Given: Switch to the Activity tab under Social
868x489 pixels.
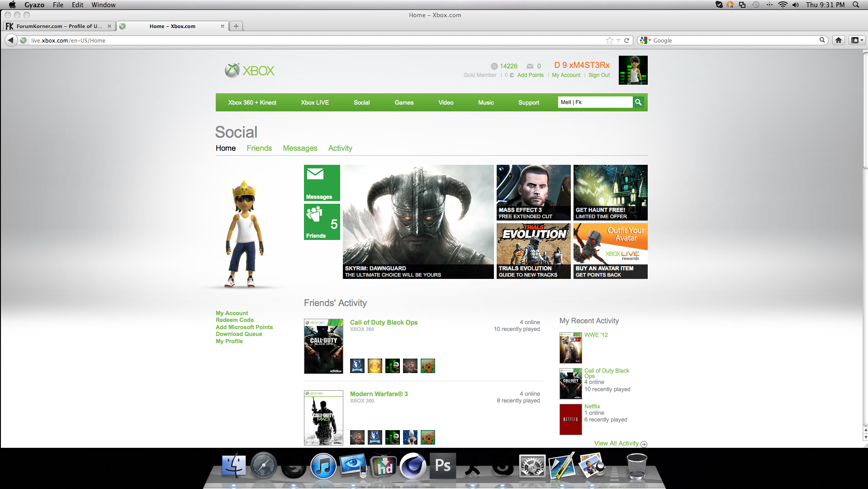Looking at the screenshot, I should [x=340, y=148].
